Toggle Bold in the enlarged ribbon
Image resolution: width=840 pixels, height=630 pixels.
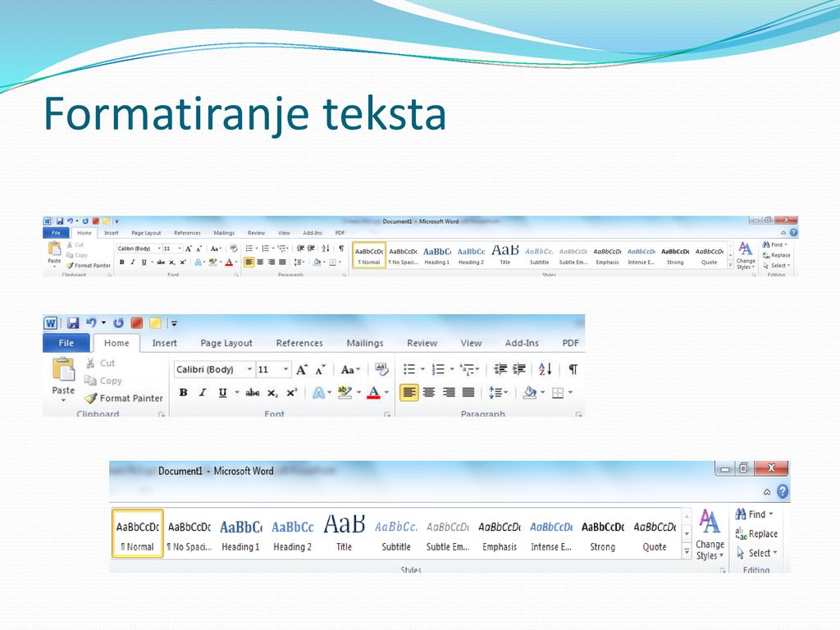click(183, 393)
